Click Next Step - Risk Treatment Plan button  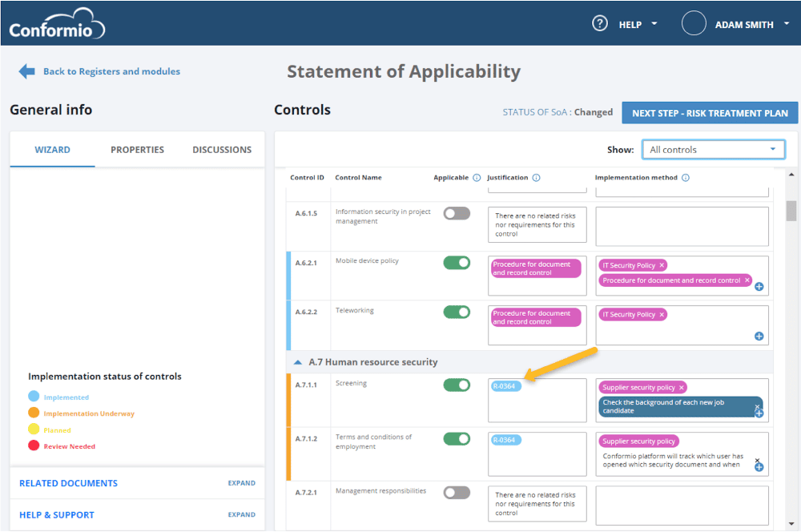coord(710,113)
